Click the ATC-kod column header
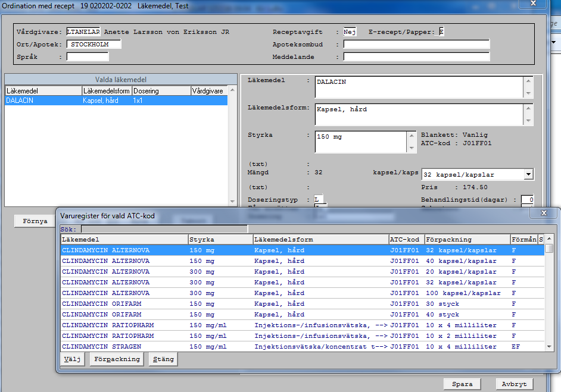561x392 pixels. (x=407, y=239)
